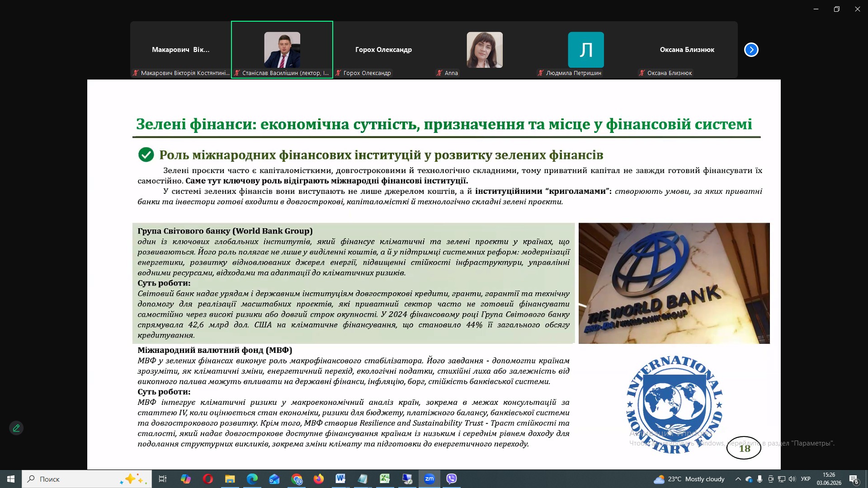Open the weather widget showing 23°C

coord(689,479)
